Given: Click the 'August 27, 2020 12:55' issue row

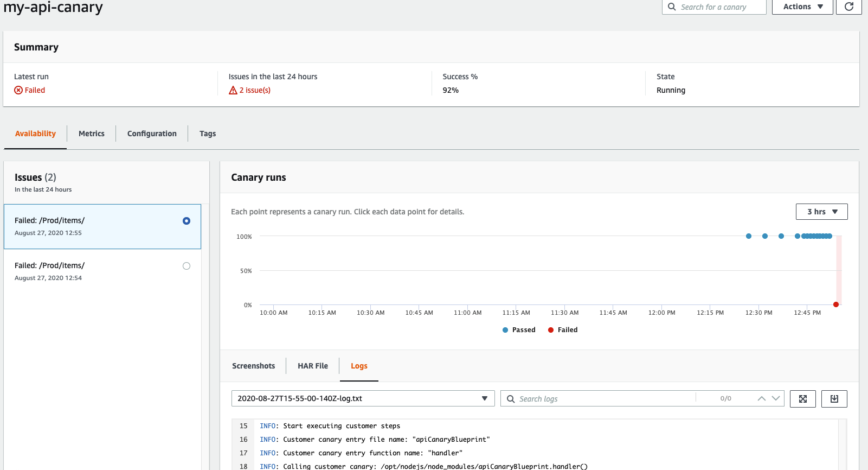Looking at the screenshot, I should [102, 226].
